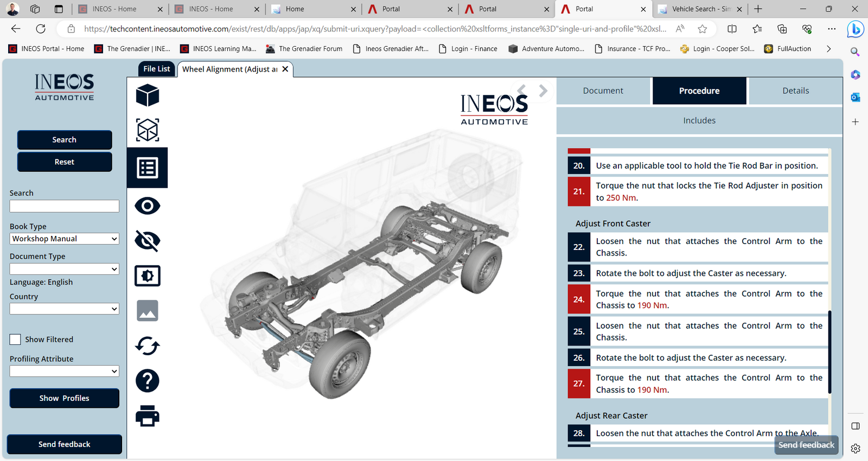The height and width of the screenshot is (461, 868).
Task: Tick the Show Filtered checkbox
Action: click(x=15, y=340)
